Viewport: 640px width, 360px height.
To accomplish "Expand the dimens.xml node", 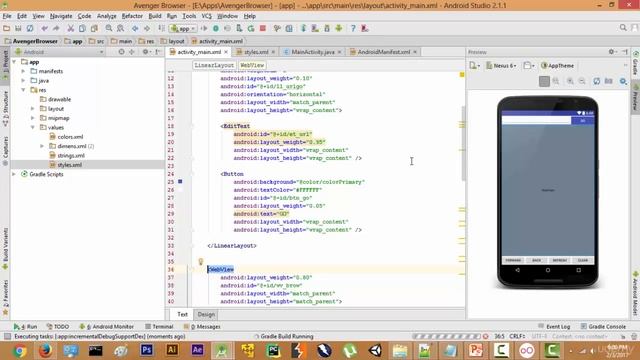I will 42,146.
